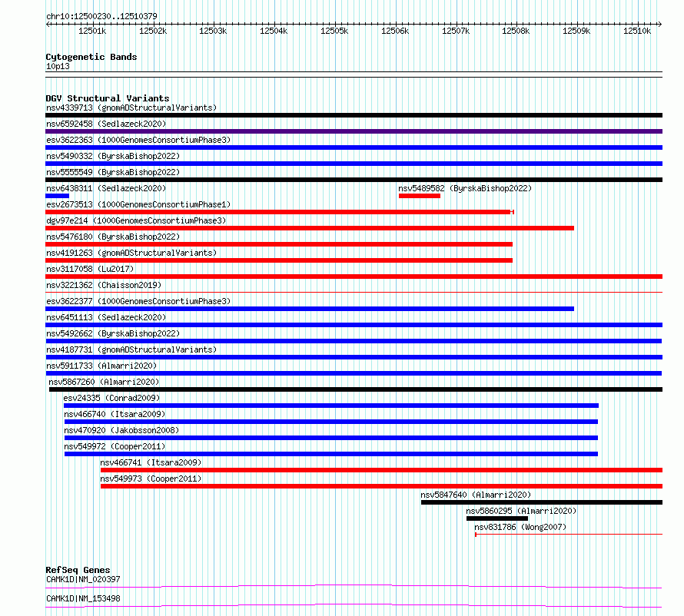The width and height of the screenshot is (684, 616).
Task: Click the 12510k ruler position
Action: coord(637,31)
